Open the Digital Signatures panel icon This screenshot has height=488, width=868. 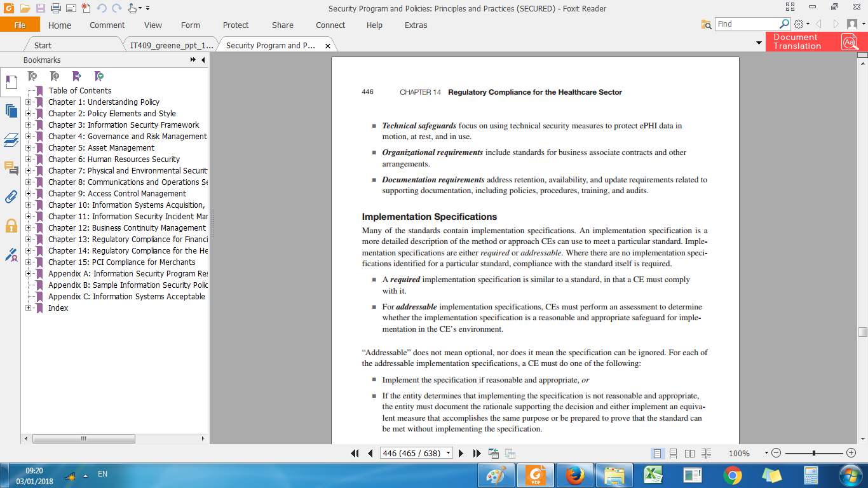click(x=11, y=255)
